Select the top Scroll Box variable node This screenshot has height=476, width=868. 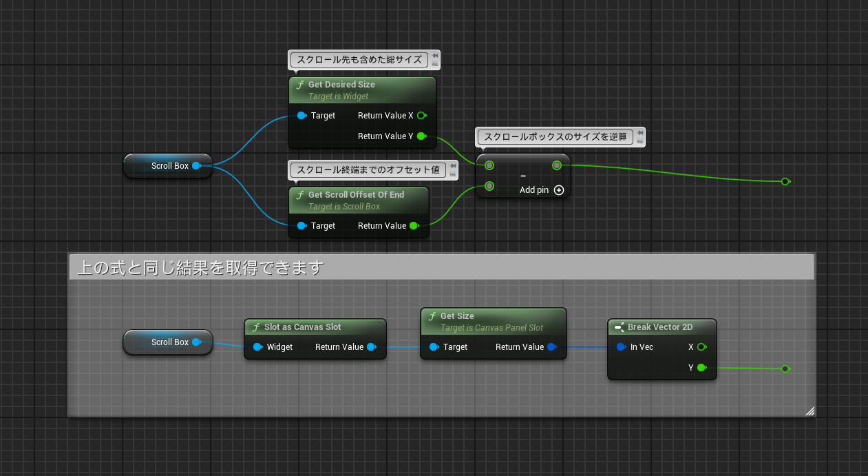[167, 166]
